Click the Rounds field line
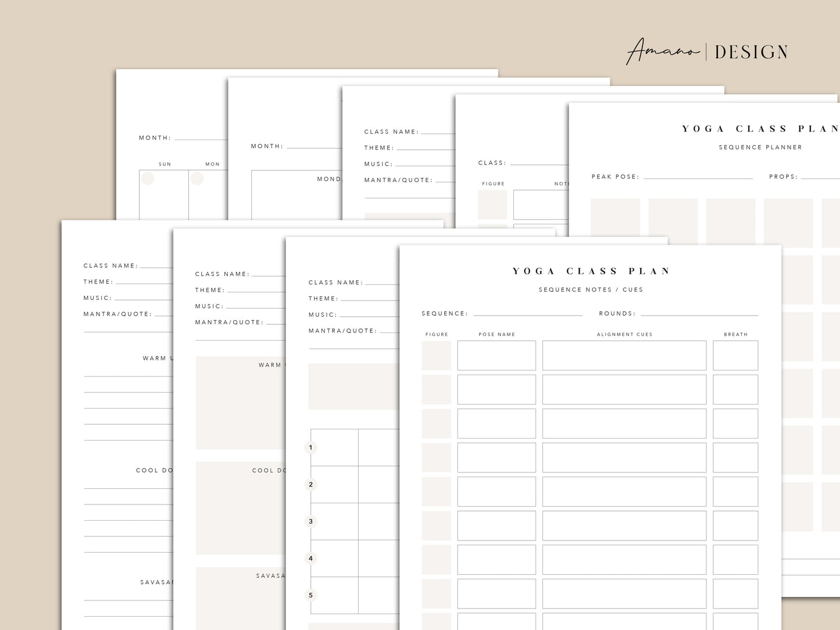This screenshot has width=840, height=630. click(x=699, y=313)
